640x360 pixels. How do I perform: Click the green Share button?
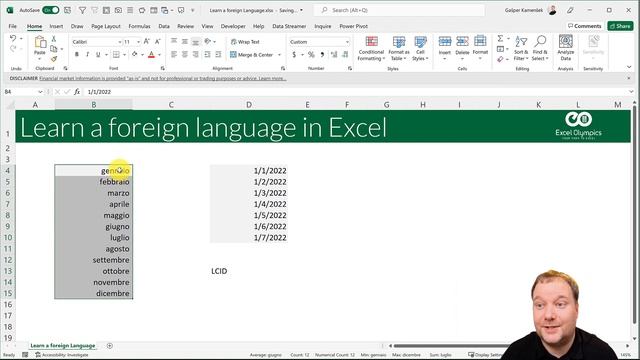[620, 26]
